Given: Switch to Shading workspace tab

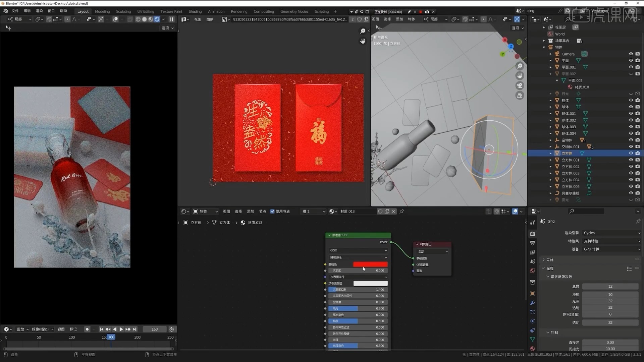Looking at the screenshot, I should [x=195, y=11].
